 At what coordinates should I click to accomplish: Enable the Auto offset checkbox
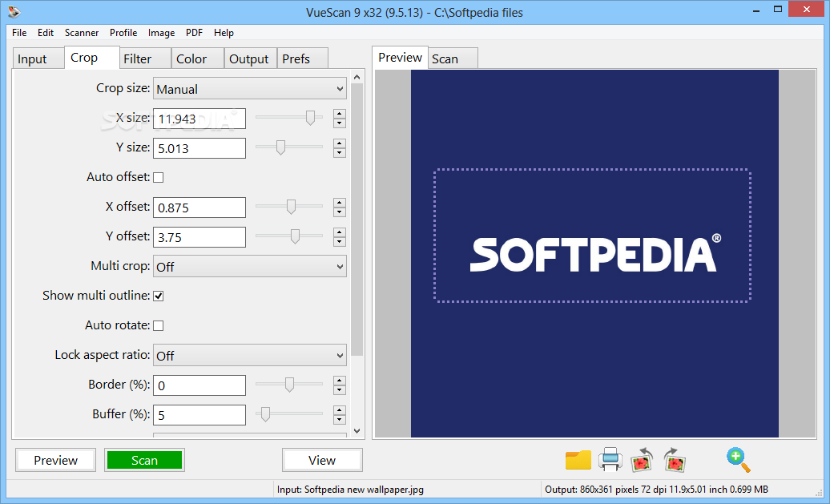point(159,177)
